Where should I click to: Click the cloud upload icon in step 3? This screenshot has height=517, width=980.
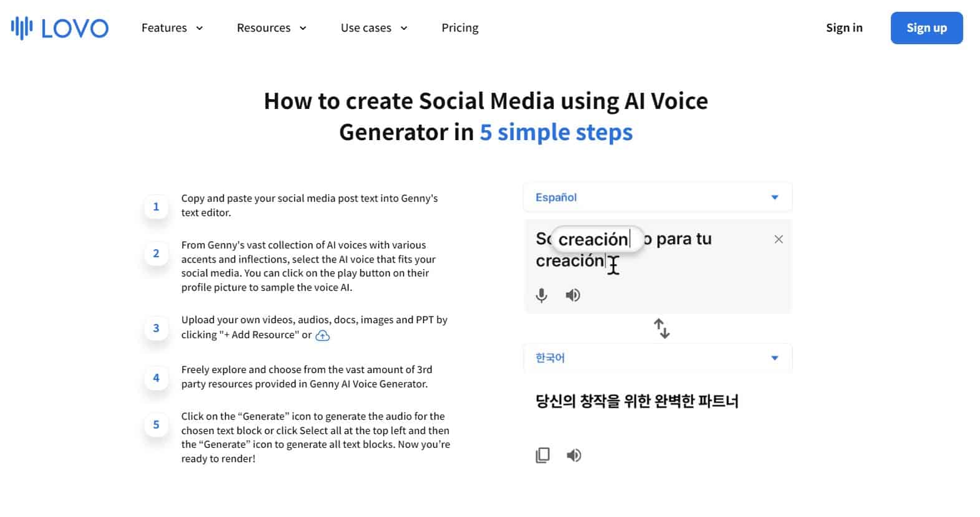(322, 336)
